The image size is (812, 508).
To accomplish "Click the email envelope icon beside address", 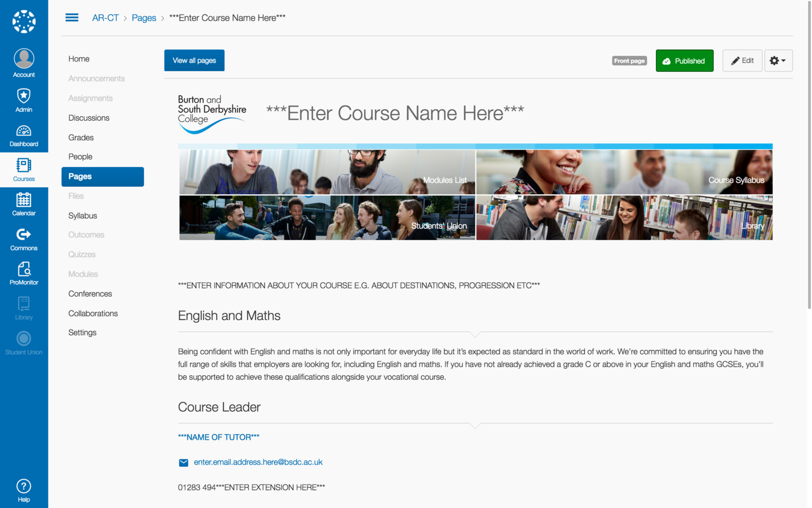I will (183, 463).
